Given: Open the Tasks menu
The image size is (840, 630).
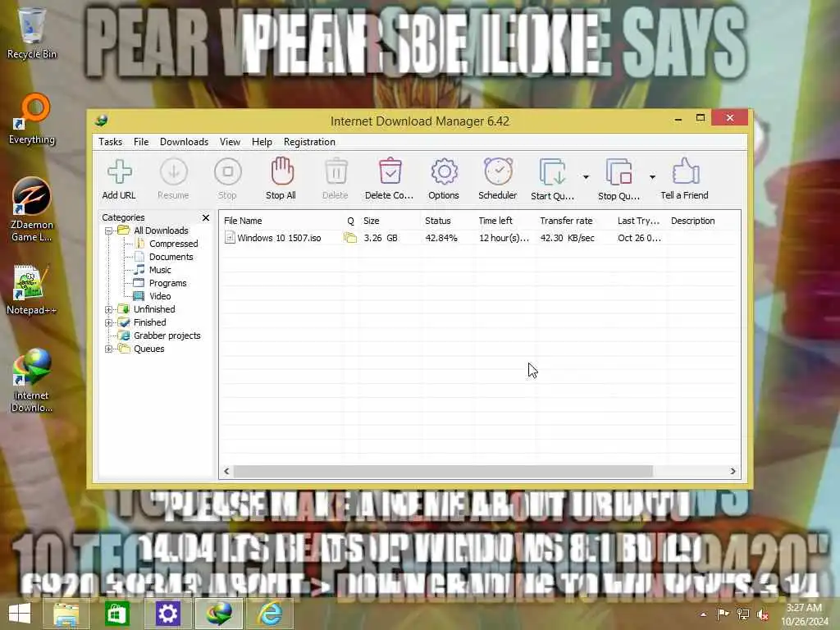Looking at the screenshot, I should tap(111, 142).
